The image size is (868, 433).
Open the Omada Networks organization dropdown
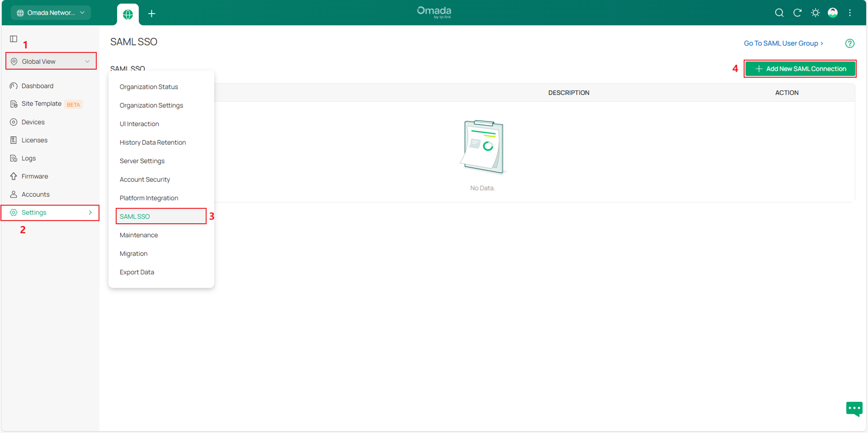51,12
